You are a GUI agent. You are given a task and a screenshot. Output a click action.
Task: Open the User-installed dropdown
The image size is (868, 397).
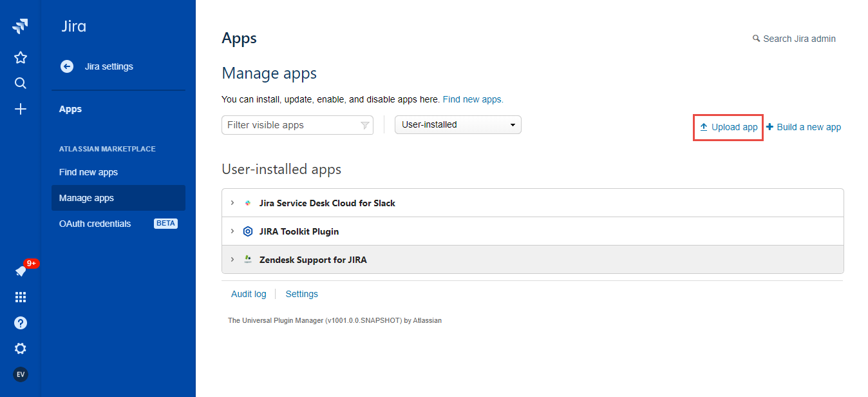458,125
